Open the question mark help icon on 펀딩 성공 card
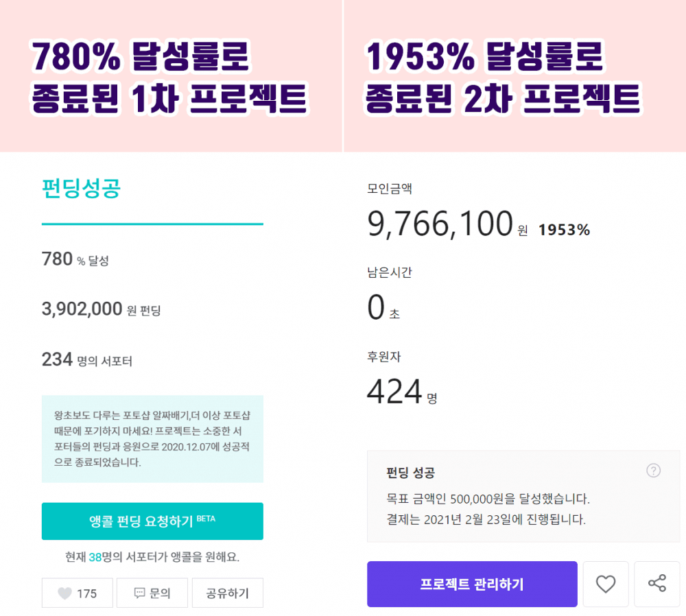Viewport: 686px width, 616px height. point(653,471)
